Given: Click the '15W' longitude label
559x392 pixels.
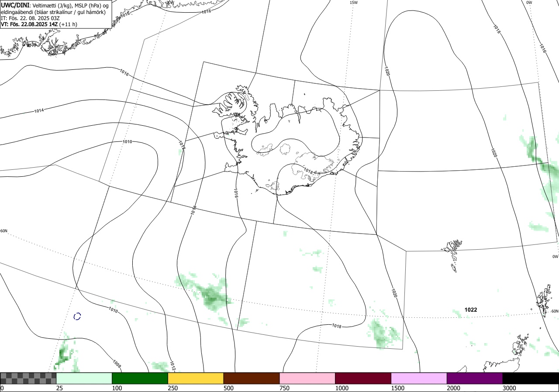Looking at the screenshot, I should tap(353, 3).
